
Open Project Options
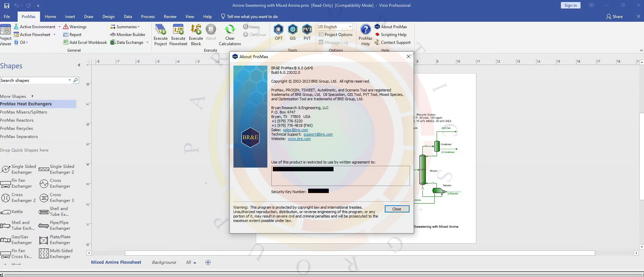336,34
